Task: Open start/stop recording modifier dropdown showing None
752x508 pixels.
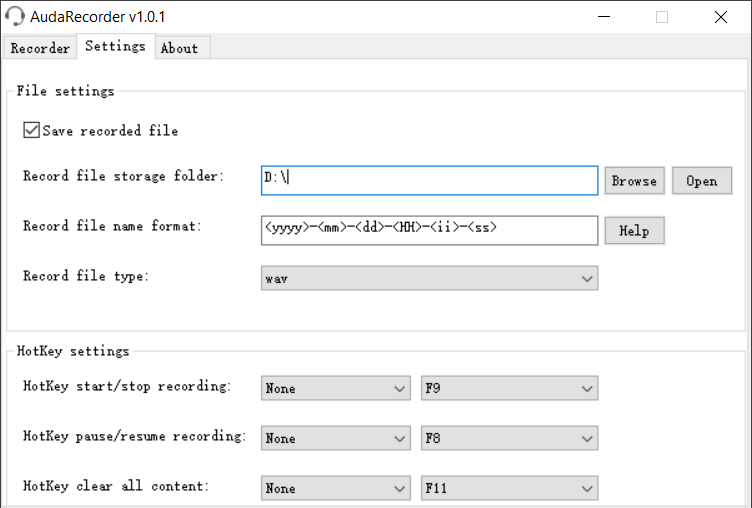Action: 335,388
